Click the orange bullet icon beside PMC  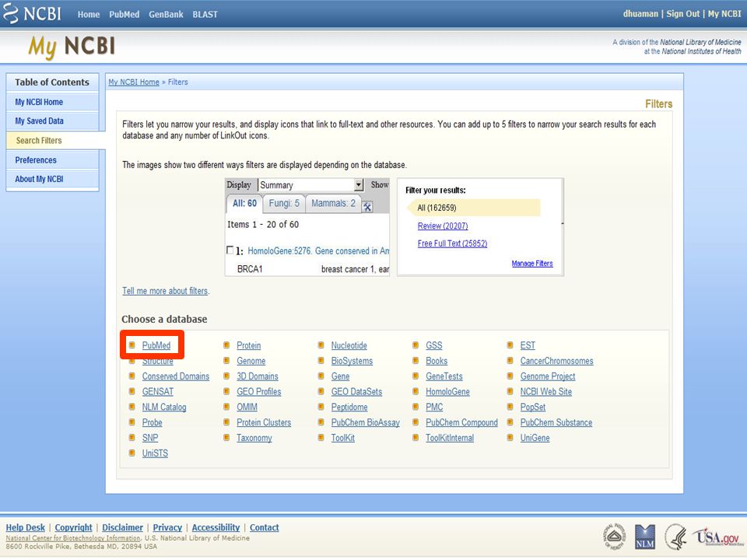[416, 407]
